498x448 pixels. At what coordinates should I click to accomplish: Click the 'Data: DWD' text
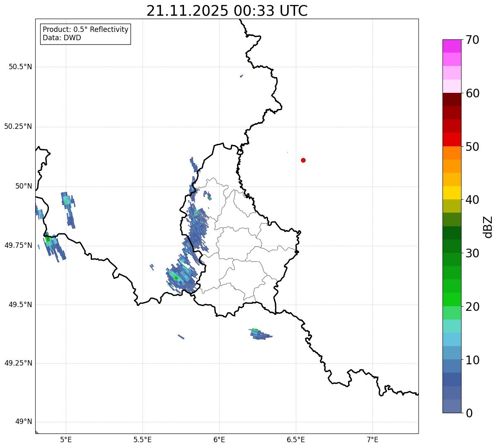click(x=62, y=38)
